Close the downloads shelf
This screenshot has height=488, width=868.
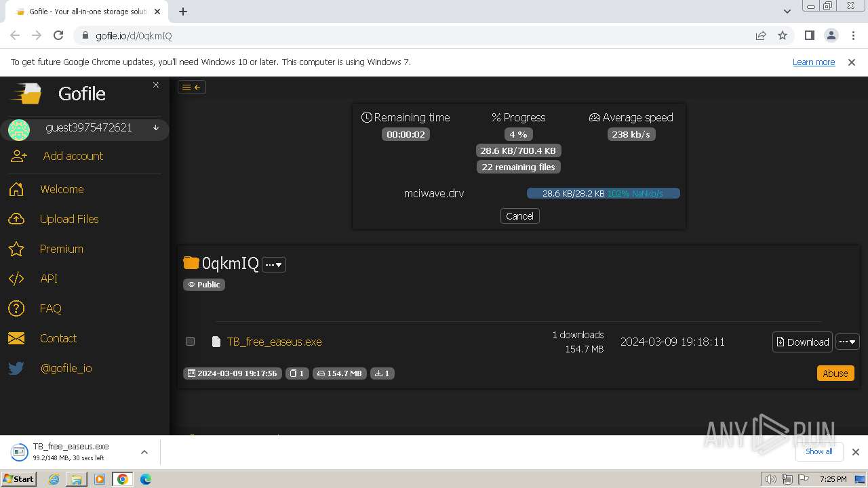[x=856, y=452]
